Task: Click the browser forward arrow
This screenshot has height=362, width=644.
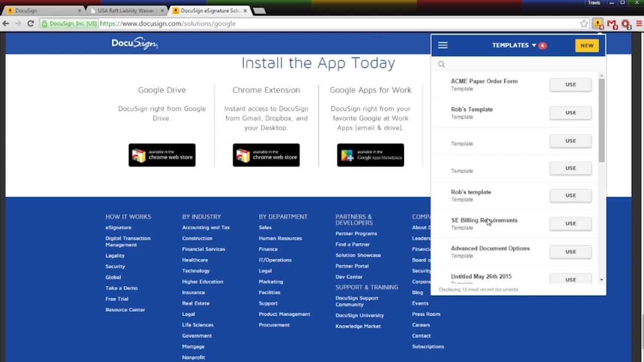Action: point(18,24)
